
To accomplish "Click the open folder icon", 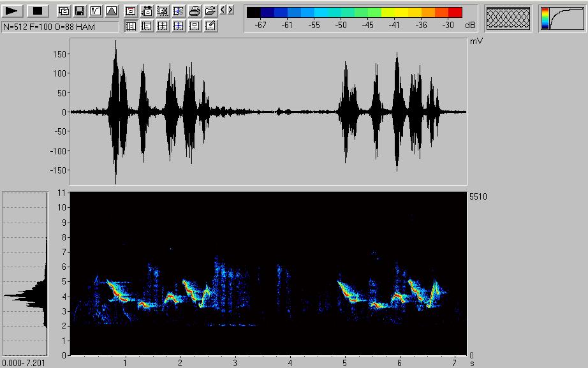I will 210,11.
